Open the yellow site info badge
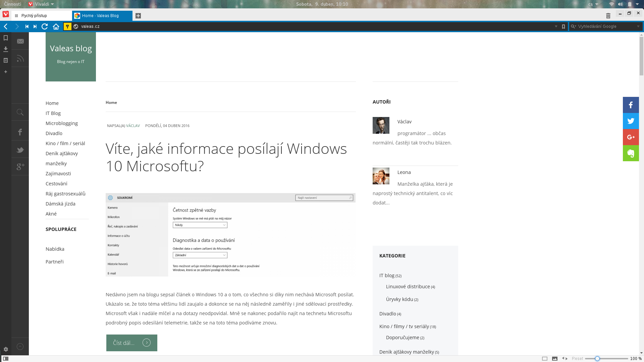This screenshot has width=644, height=362. point(67,26)
